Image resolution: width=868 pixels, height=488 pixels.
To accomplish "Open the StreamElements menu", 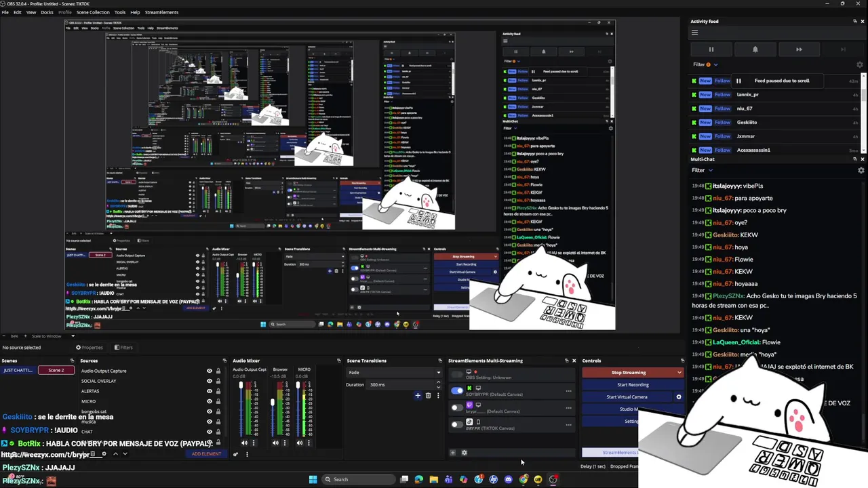I will point(161,12).
